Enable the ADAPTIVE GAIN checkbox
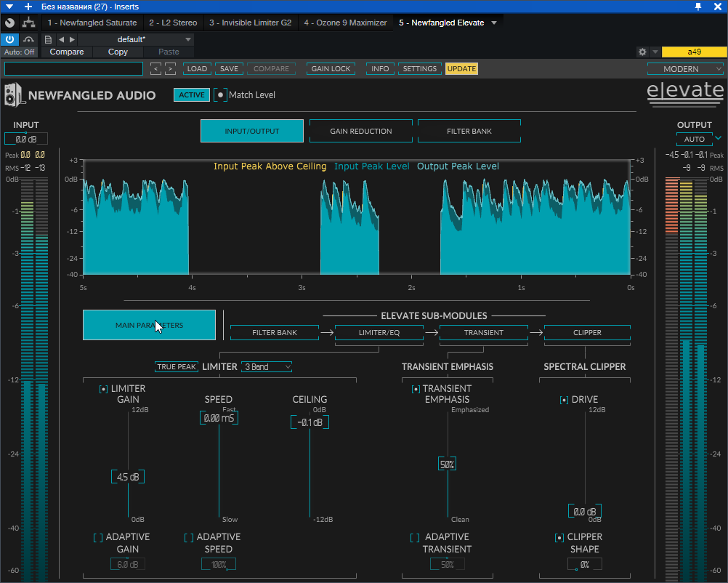 click(x=98, y=537)
